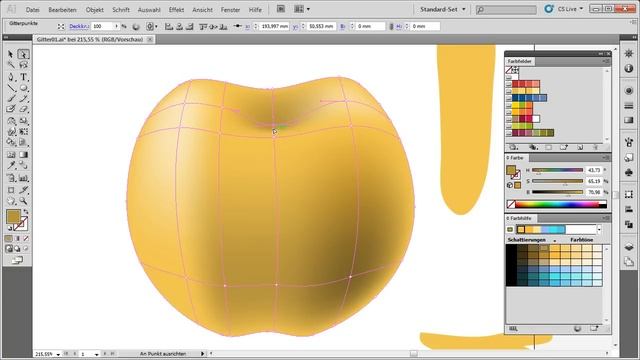Screen dimensions: 640x360
Task: Enable Draw Inside mode in toolbox
Action: click(x=26, y=249)
